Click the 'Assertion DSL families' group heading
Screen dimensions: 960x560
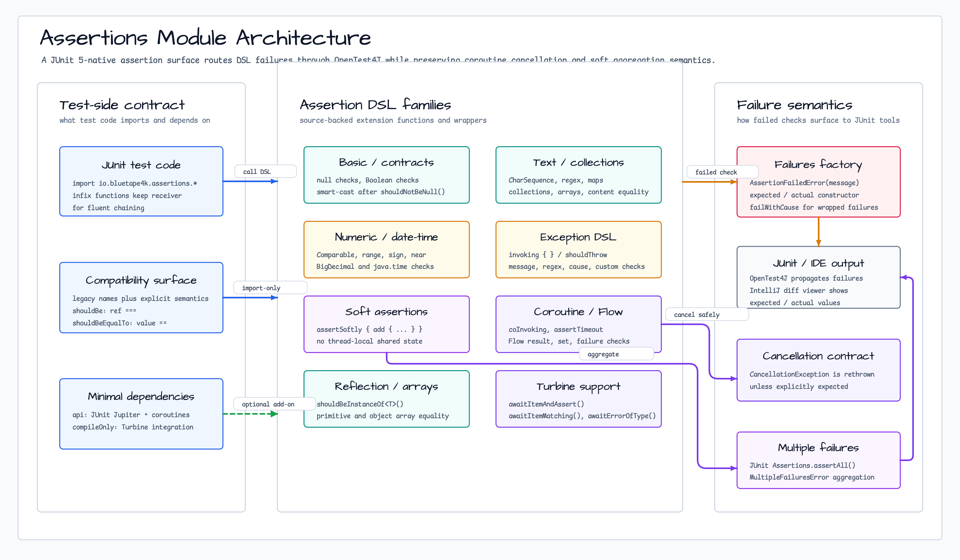(x=375, y=105)
